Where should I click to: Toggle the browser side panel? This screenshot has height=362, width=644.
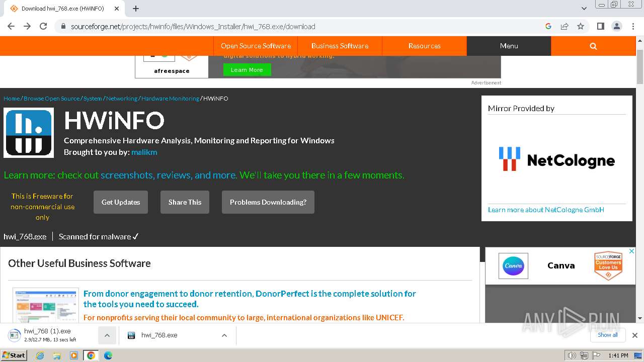tap(601, 26)
